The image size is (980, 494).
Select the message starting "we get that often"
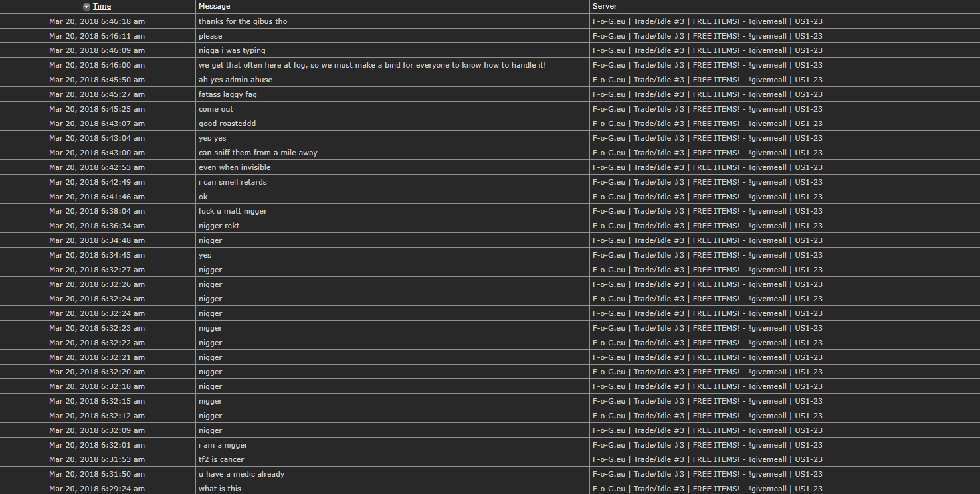coord(372,65)
